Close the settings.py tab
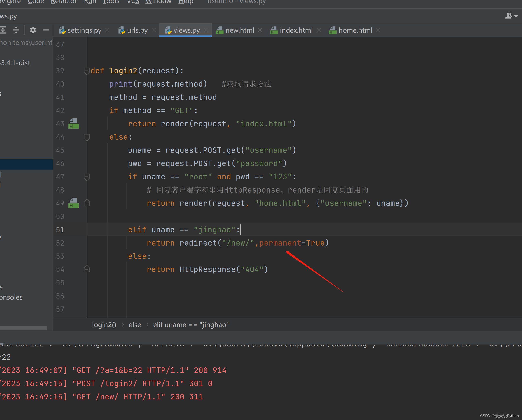The height and width of the screenshot is (420, 522). point(108,30)
